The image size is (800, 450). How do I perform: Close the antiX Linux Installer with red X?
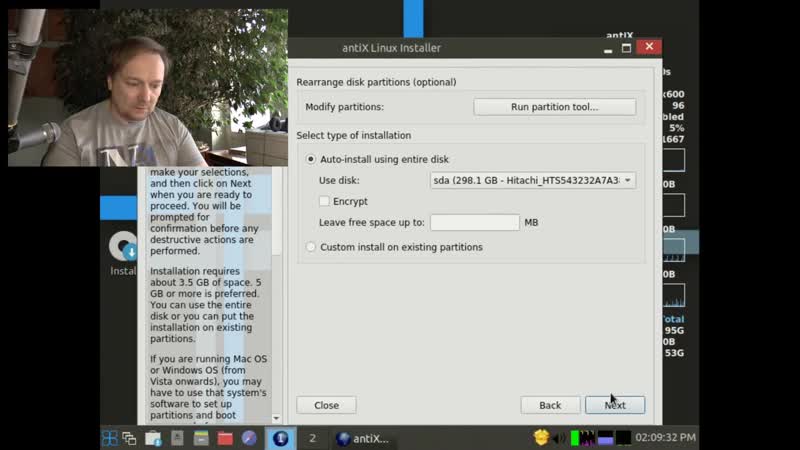(x=649, y=47)
